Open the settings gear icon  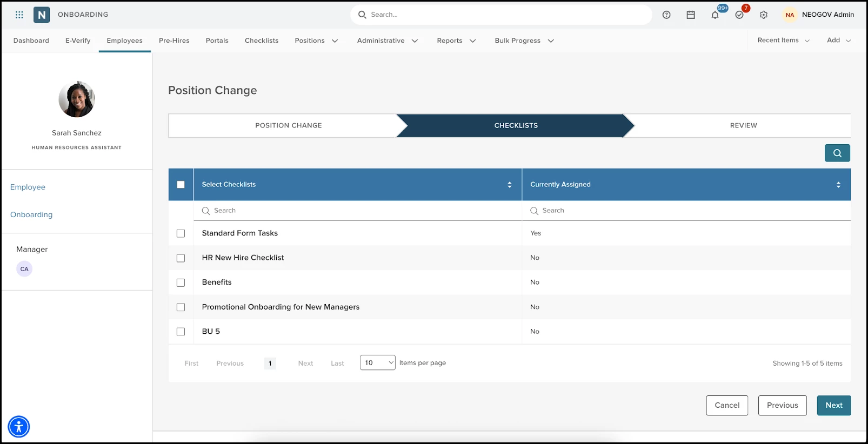coord(764,15)
